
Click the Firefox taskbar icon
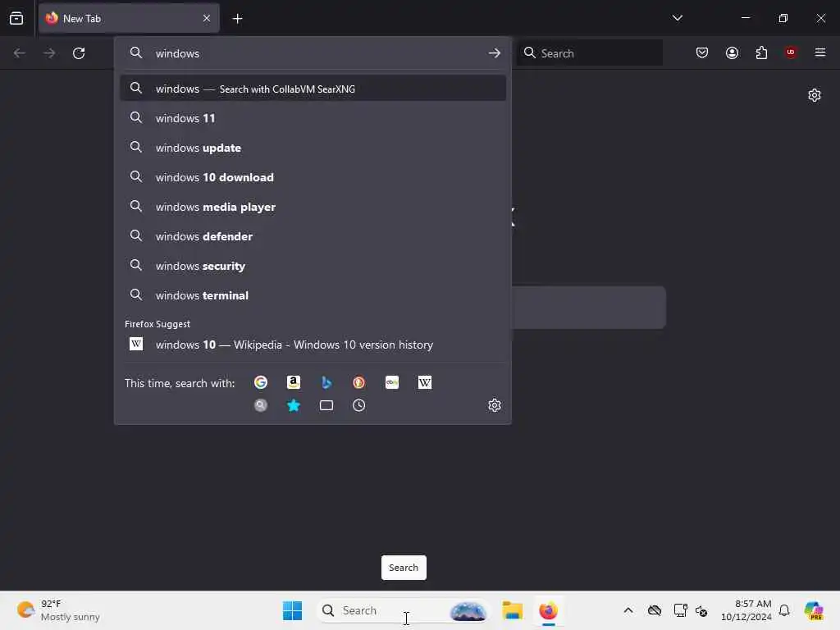tap(548, 610)
